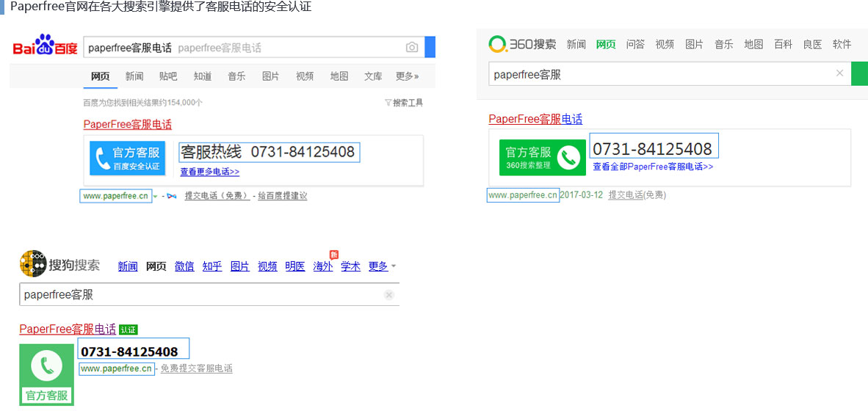Expand the Baidu 更多» menu
The height and width of the screenshot is (419, 868).
pyautogui.click(x=407, y=76)
